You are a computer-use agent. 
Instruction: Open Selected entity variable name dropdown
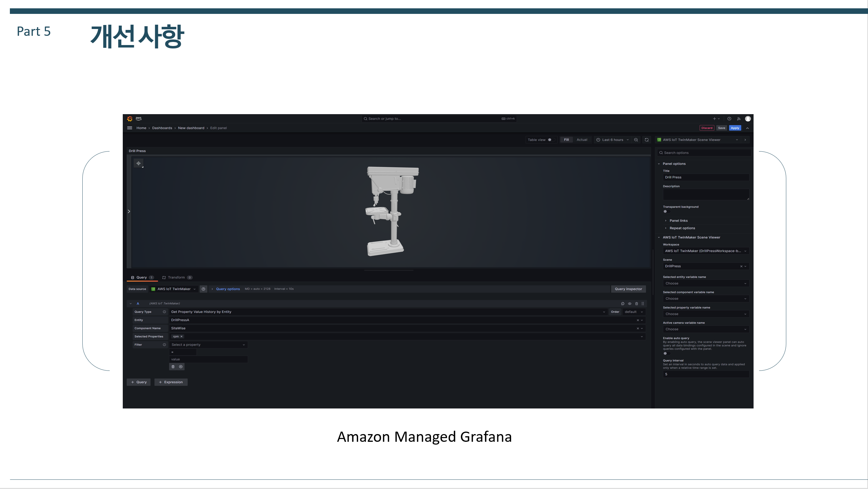(x=706, y=284)
